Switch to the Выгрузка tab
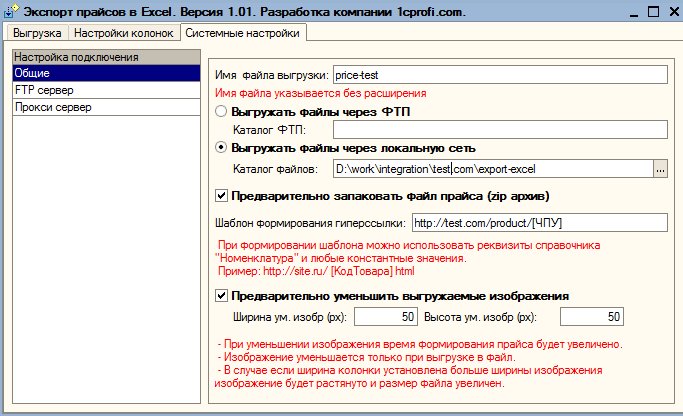 pos(37,33)
